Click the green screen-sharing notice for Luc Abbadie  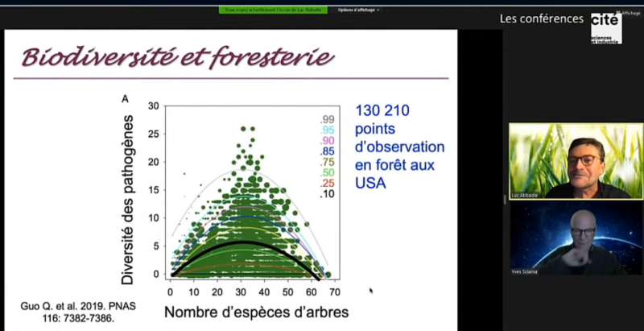[273, 10]
